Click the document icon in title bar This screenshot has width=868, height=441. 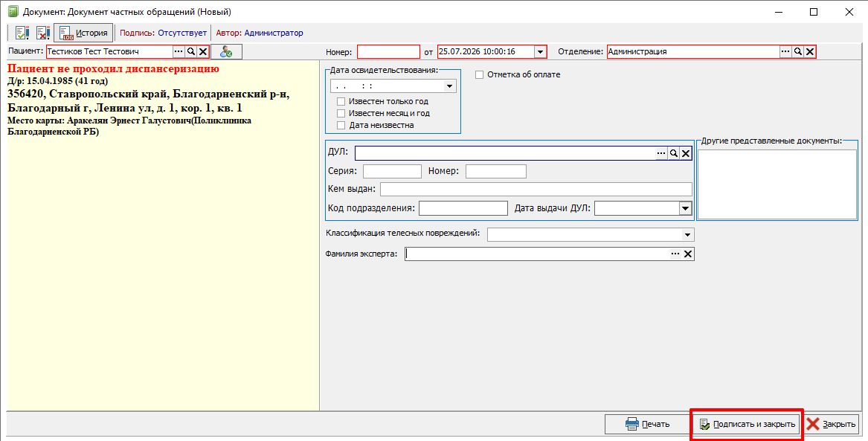(13, 12)
